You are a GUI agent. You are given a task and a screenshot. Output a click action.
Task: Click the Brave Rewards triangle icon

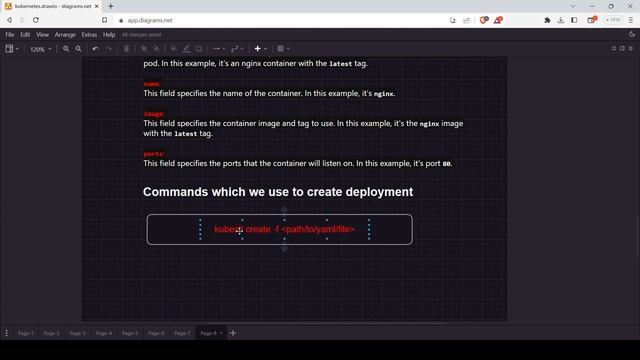[x=498, y=20]
